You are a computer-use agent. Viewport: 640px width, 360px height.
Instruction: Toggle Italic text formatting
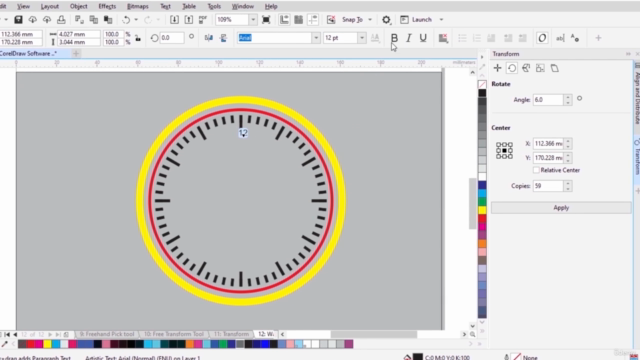click(x=409, y=38)
